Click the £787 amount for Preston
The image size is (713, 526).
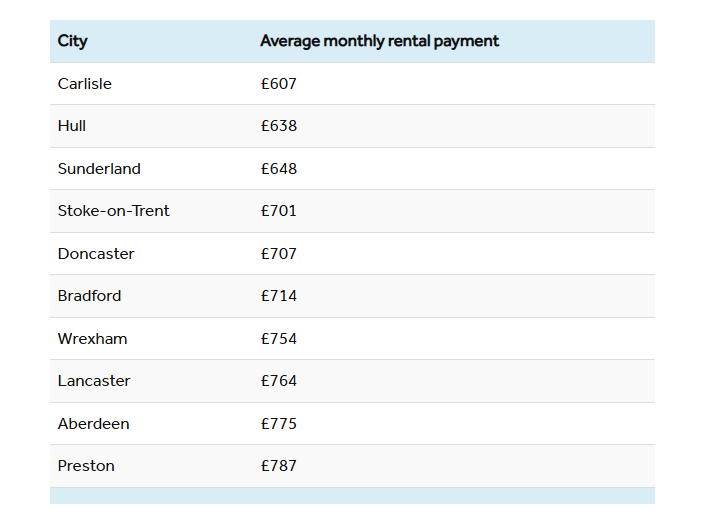279,466
